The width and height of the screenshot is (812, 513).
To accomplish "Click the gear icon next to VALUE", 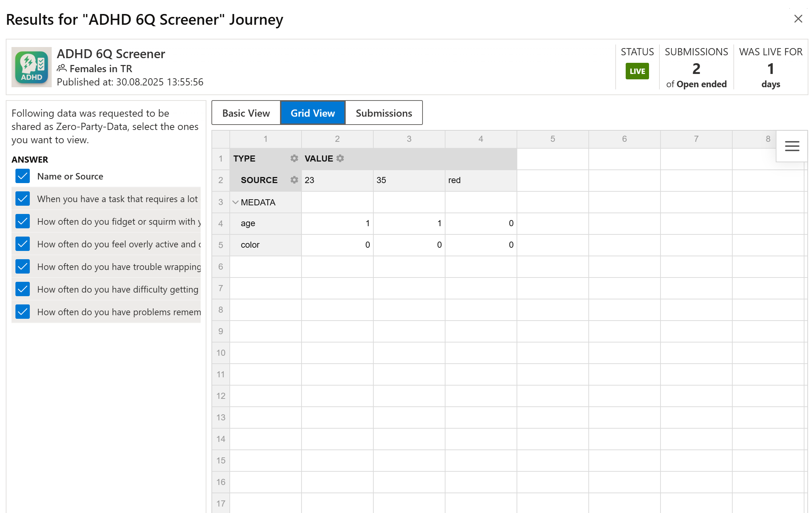I will (340, 158).
